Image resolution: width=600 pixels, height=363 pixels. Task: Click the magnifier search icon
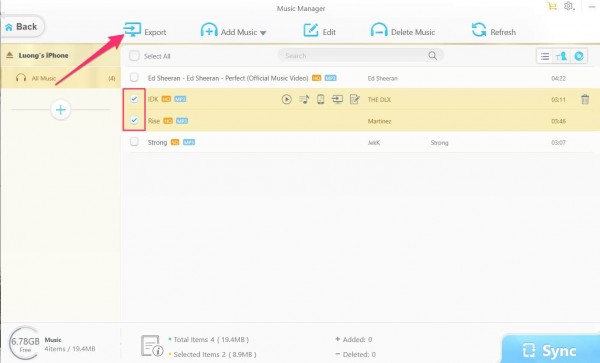tap(432, 56)
